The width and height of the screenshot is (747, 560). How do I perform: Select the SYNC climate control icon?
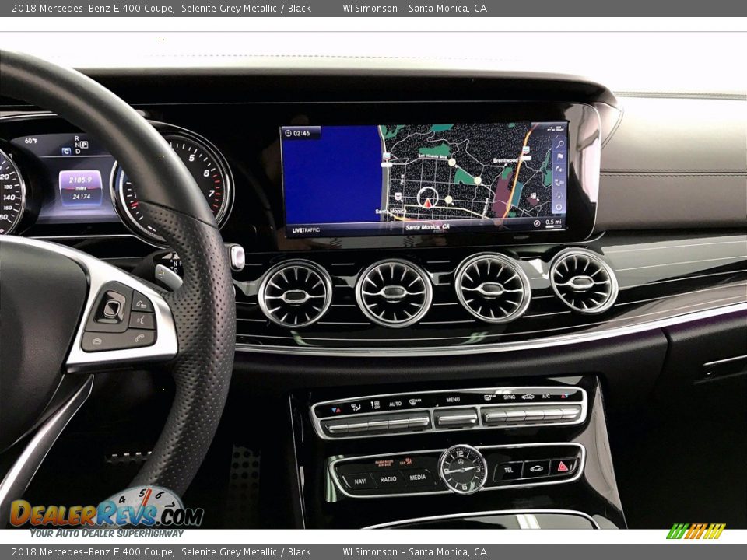click(x=508, y=397)
